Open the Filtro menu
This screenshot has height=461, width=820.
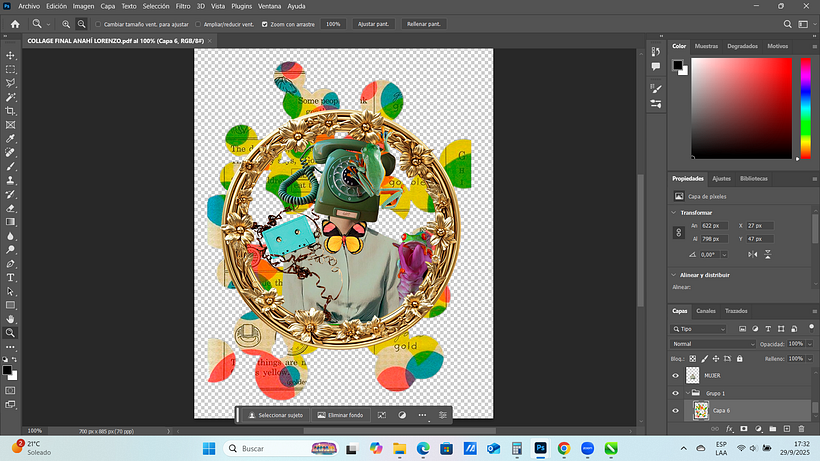183,6
